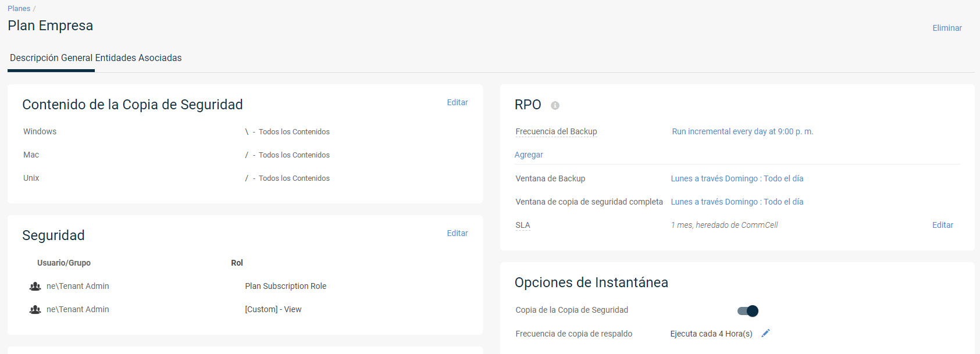Viewport: 980px width, 354px height.
Task: Click Usuario/Grupo column header
Action: (64, 263)
